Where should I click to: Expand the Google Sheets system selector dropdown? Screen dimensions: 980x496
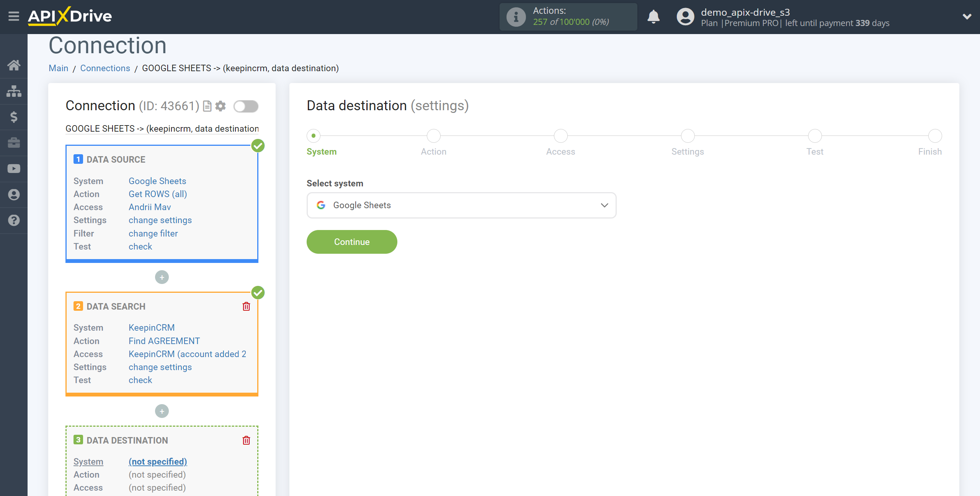(x=604, y=205)
